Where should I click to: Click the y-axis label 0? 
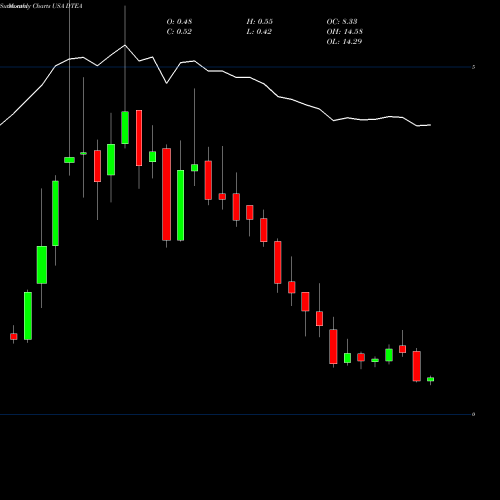pyautogui.click(x=473, y=414)
